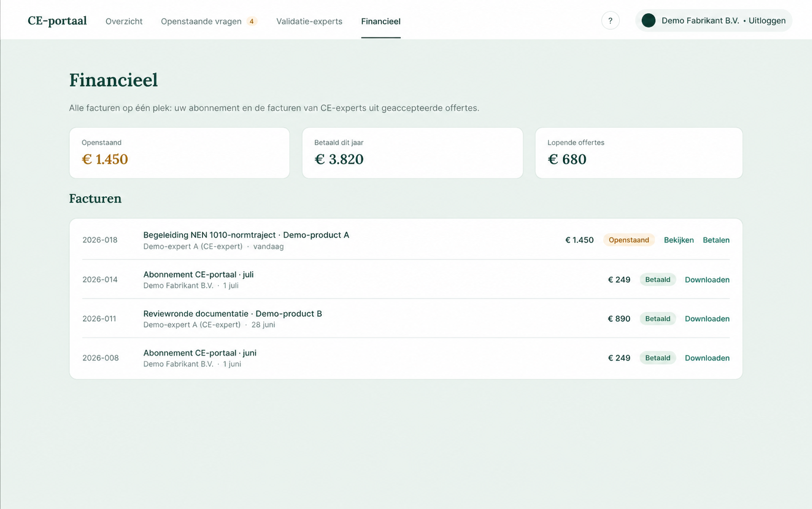Click the Financieel page heading
This screenshot has height=509, width=812.
113,80
